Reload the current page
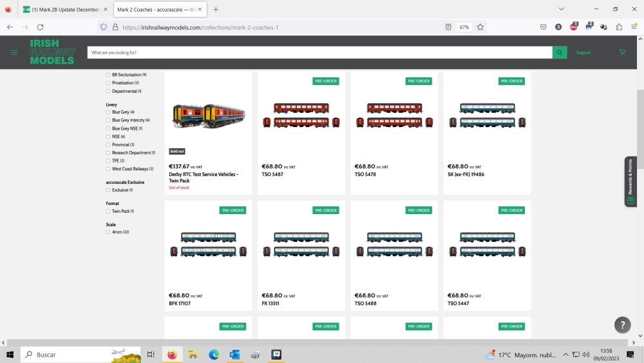The image size is (644, 363). [40, 27]
